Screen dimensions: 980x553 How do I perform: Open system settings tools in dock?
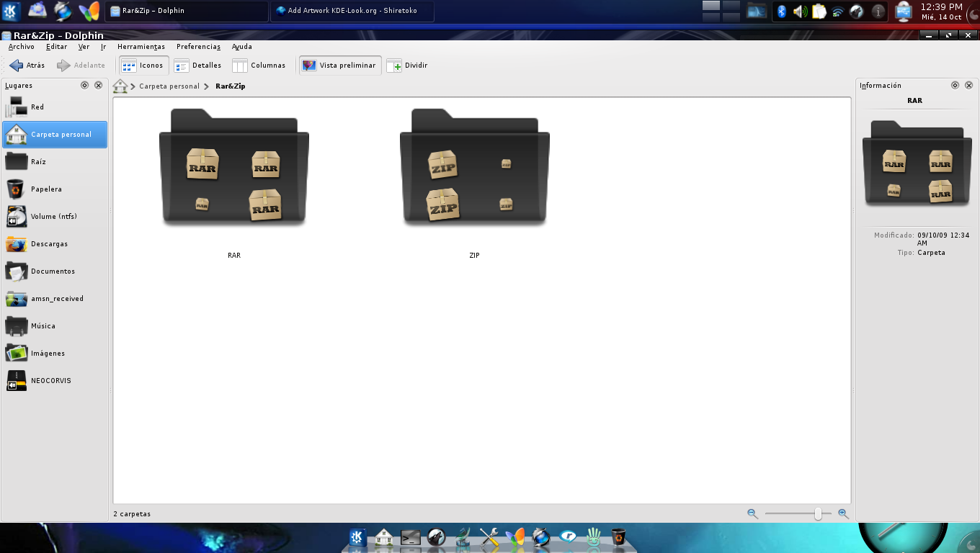click(x=489, y=537)
